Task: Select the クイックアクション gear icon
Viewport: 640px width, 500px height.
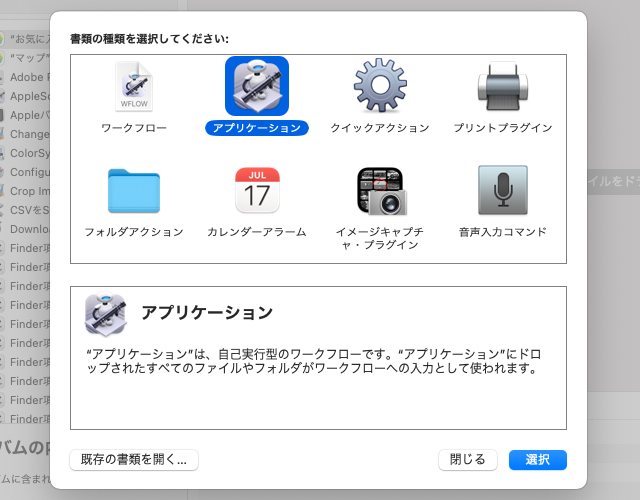Action: (380, 87)
